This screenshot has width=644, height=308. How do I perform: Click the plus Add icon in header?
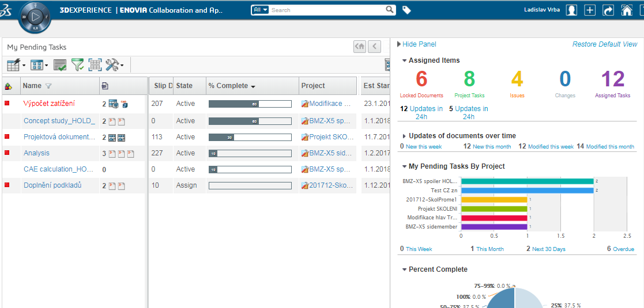[590, 10]
